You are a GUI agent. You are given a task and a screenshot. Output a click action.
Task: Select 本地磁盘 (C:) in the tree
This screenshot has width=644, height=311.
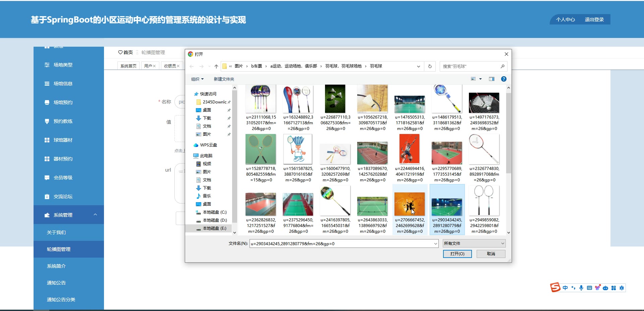coord(215,212)
